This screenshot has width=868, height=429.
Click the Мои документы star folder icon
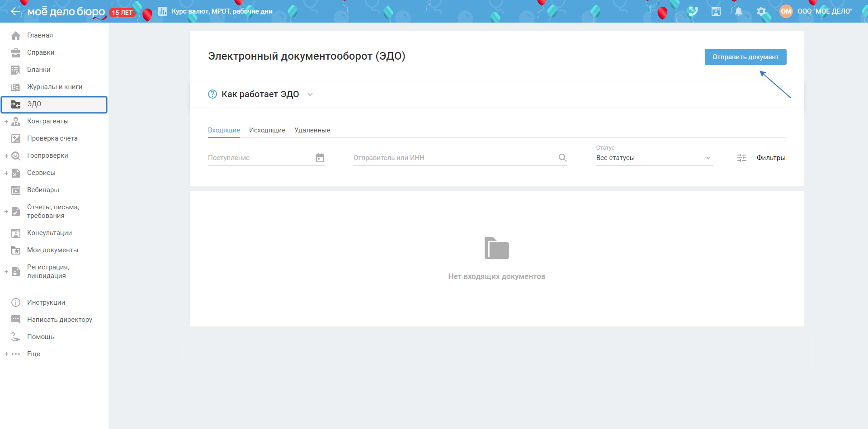16,250
